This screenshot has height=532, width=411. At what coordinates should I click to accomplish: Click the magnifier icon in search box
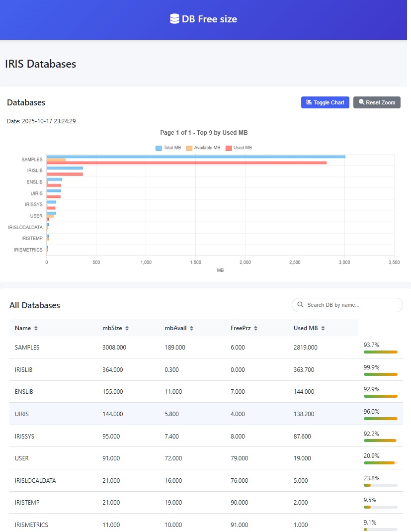point(300,305)
